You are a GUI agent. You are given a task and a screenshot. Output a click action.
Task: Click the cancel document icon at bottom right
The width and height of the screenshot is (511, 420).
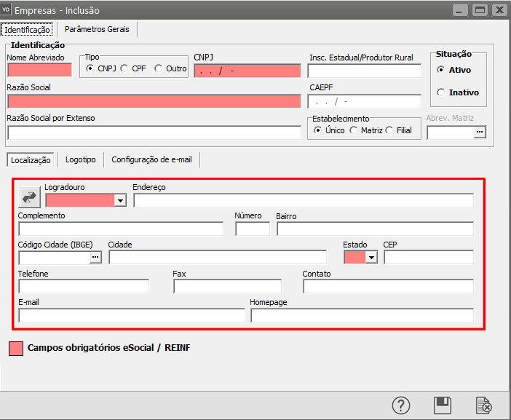point(483,405)
